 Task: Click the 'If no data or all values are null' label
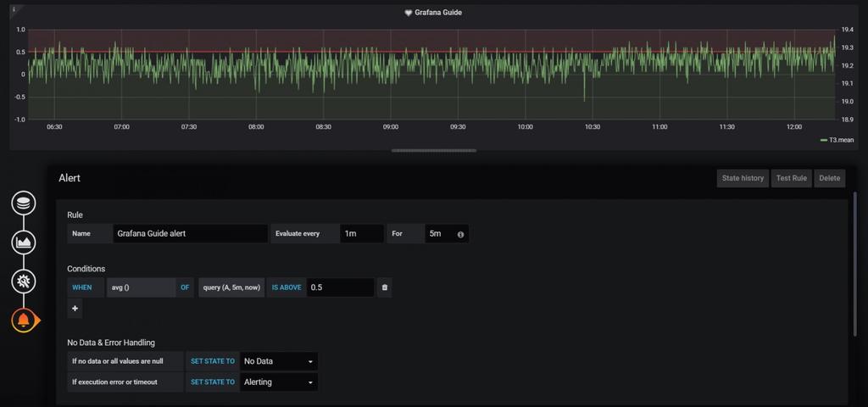[x=125, y=361]
